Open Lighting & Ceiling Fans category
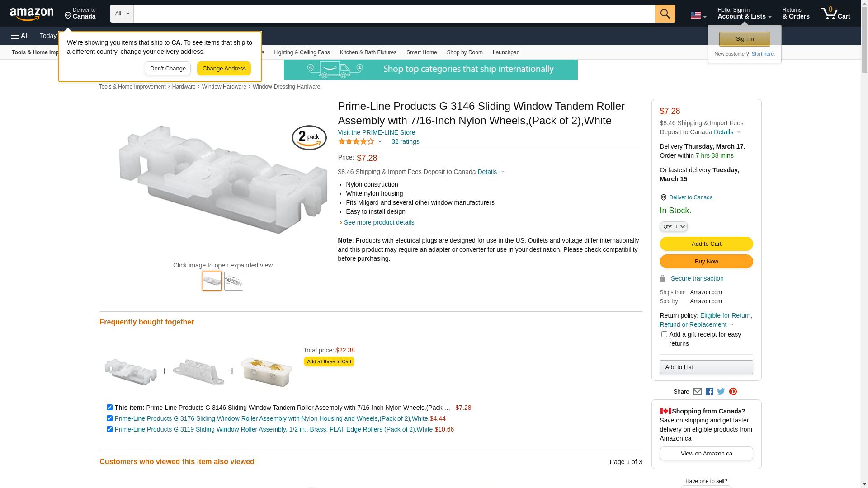The image size is (868, 488). pyautogui.click(x=302, y=52)
